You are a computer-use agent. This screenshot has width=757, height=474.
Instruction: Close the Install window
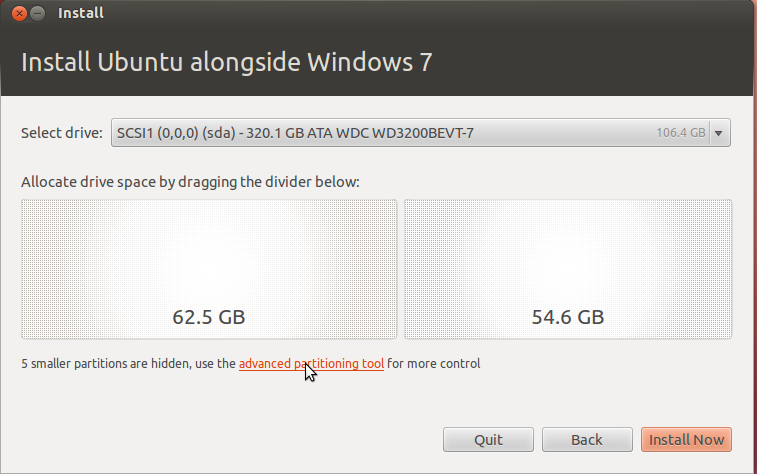17,14
